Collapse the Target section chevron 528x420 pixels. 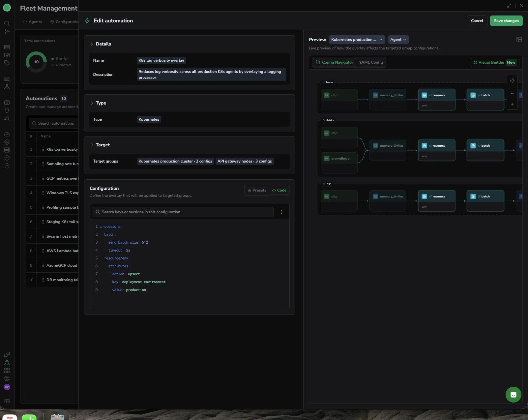coord(92,145)
